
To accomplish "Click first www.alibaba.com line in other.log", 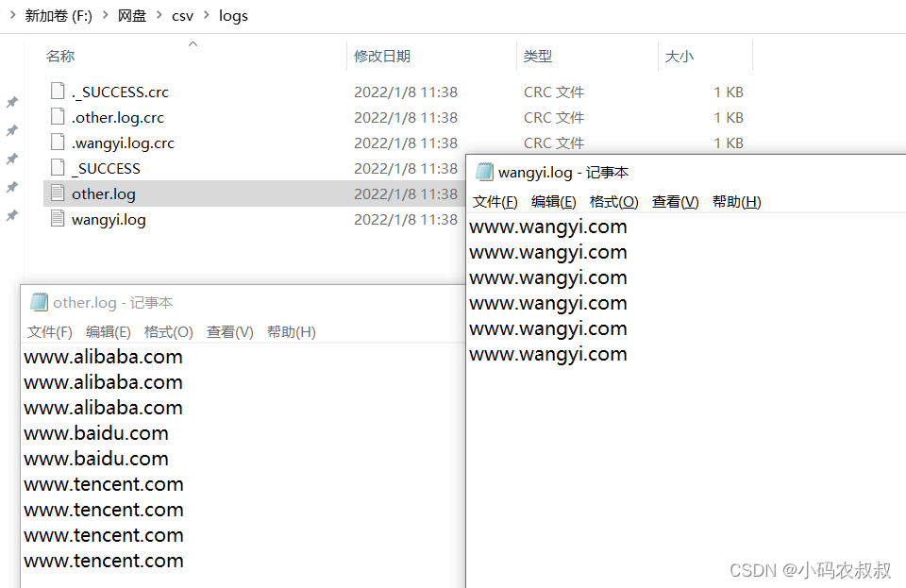I will click(x=104, y=357).
